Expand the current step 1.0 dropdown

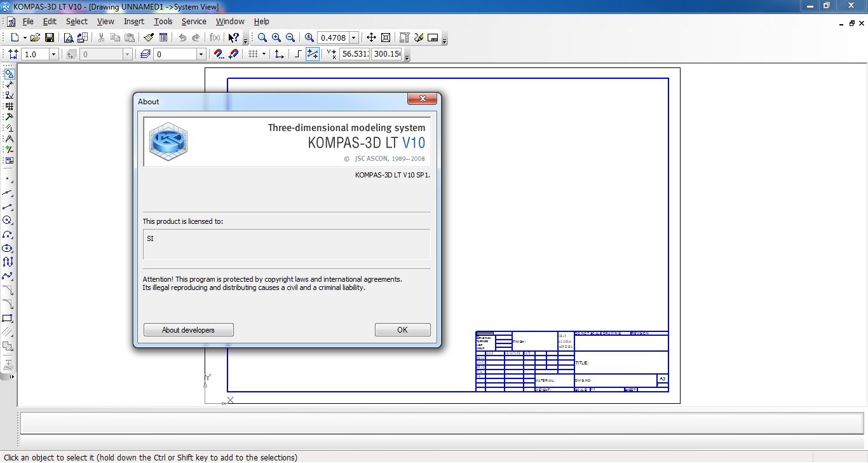pos(53,54)
